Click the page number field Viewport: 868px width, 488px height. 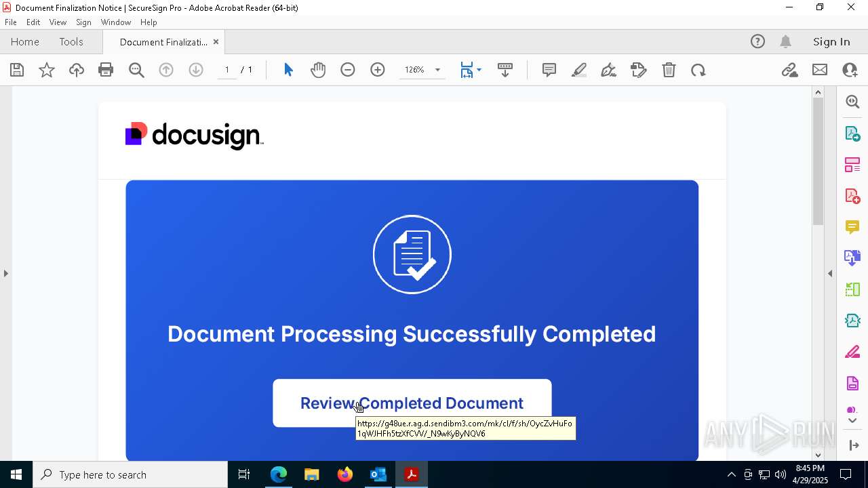click(x=227, y=70)
